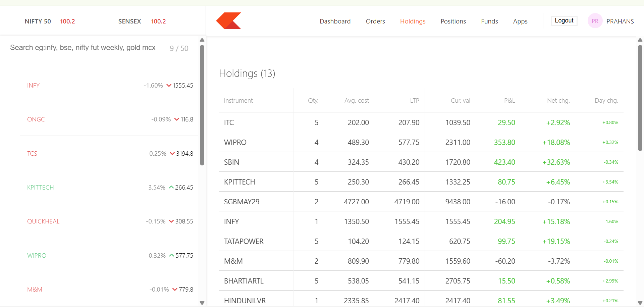This screenshot has width=644, height=307.
Task: Click the PR user avatar icon
Action: point(595,21)
